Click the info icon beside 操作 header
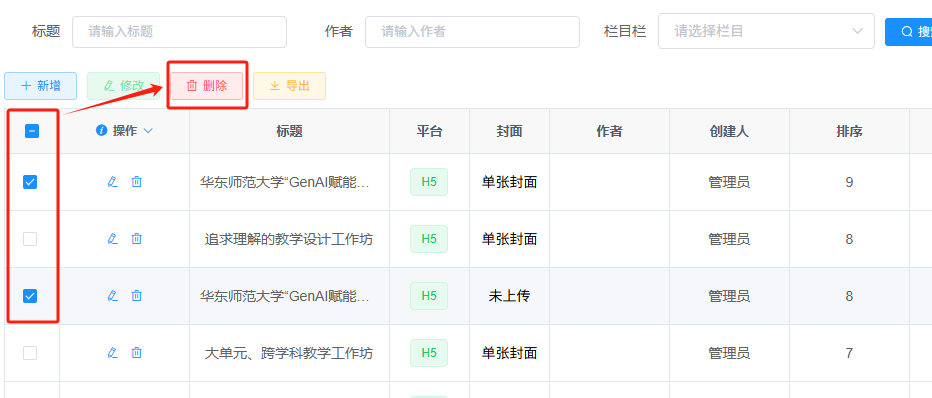932x398 pixels. 102,130
